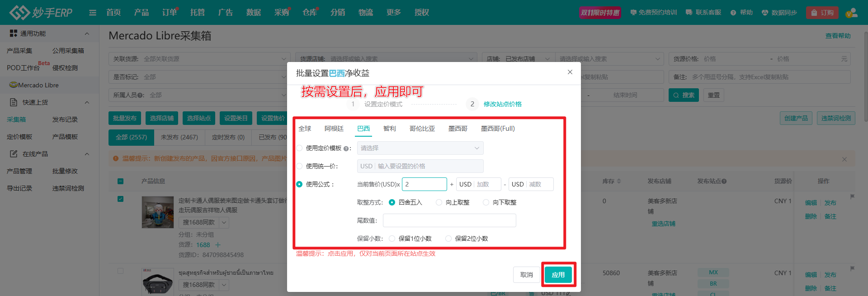Click the 尾数值 input field
This screenshot has width=868, height=296.
[x=449, y=220]
